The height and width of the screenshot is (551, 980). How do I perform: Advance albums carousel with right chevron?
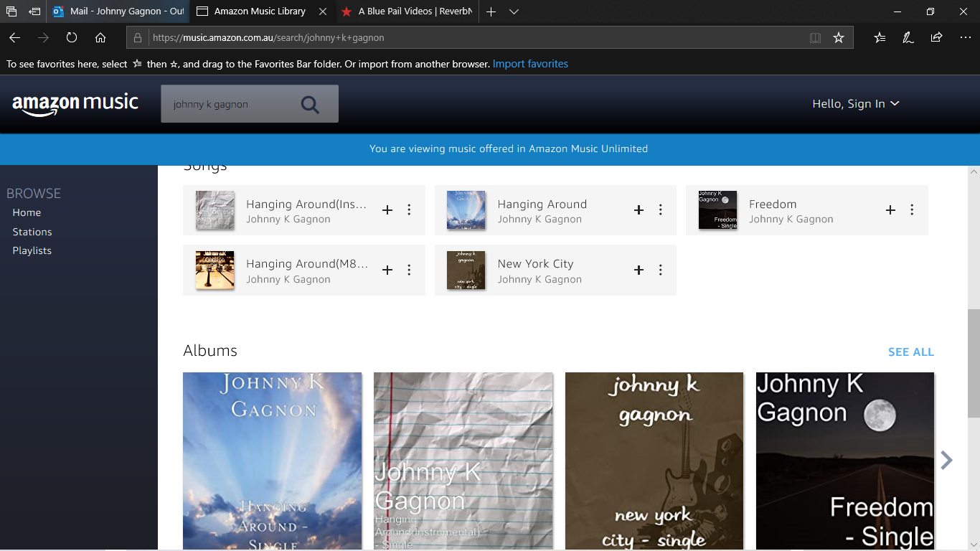(x=947, y=460)
